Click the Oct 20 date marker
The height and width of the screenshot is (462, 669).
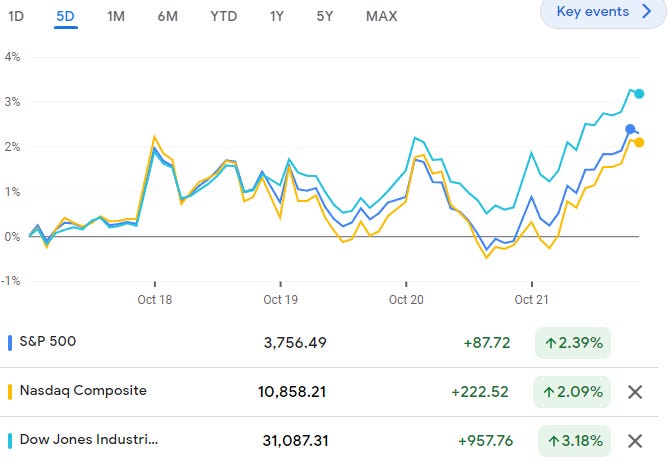point(406,299)
